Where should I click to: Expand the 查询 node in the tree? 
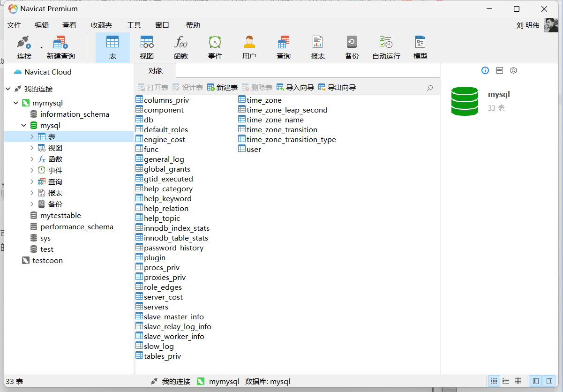[32, 181]
